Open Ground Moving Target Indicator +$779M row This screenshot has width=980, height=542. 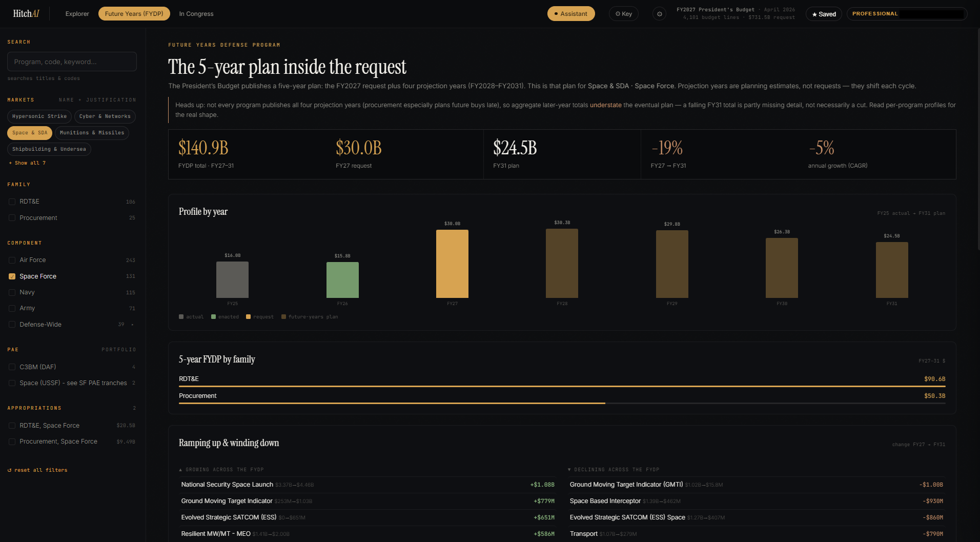point(367,501)
